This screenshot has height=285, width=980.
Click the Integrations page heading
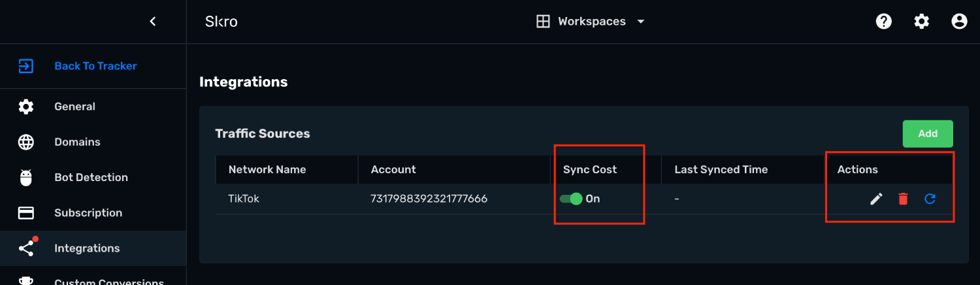pos(243,82)
